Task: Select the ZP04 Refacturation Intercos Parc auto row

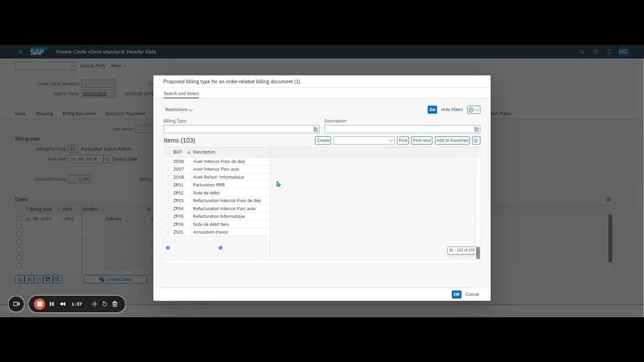Action: pos(217,209)
